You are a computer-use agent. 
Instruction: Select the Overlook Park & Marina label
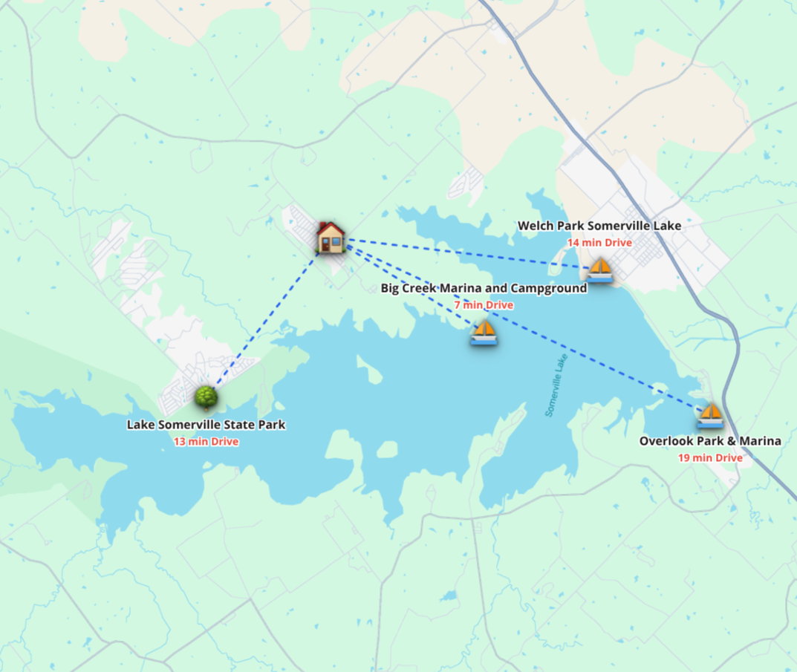710,441
